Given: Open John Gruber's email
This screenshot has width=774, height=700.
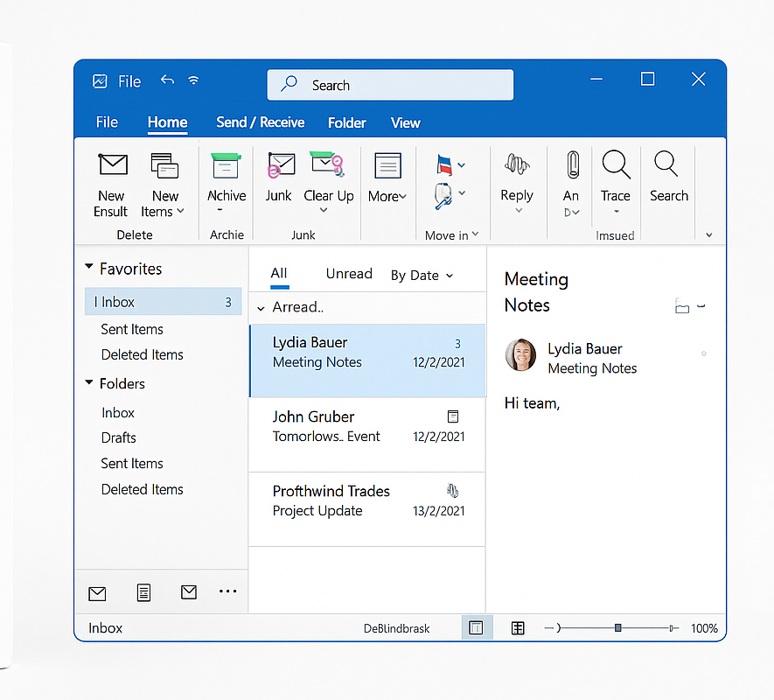Looking at the screenshot, I should pos(367,426).
